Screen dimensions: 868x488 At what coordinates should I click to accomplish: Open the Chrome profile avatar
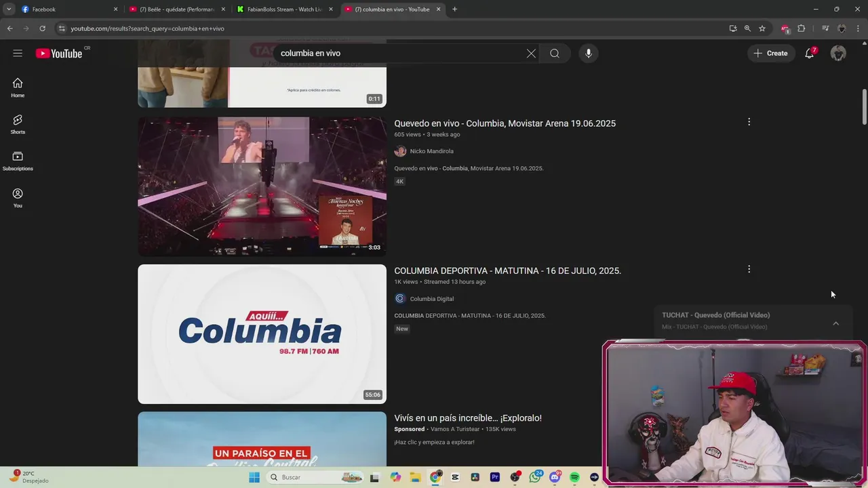point(842,28)
